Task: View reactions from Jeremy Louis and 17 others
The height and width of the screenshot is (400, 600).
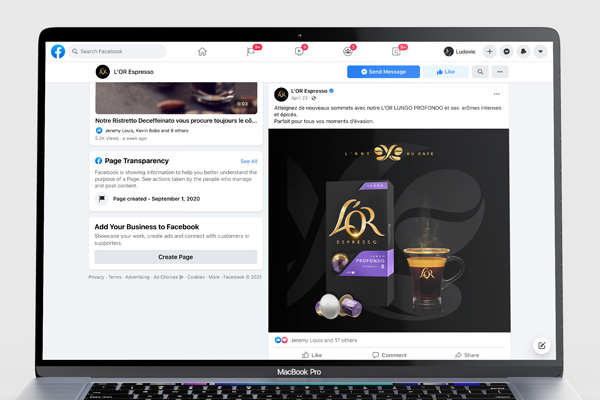Action: 316,340
